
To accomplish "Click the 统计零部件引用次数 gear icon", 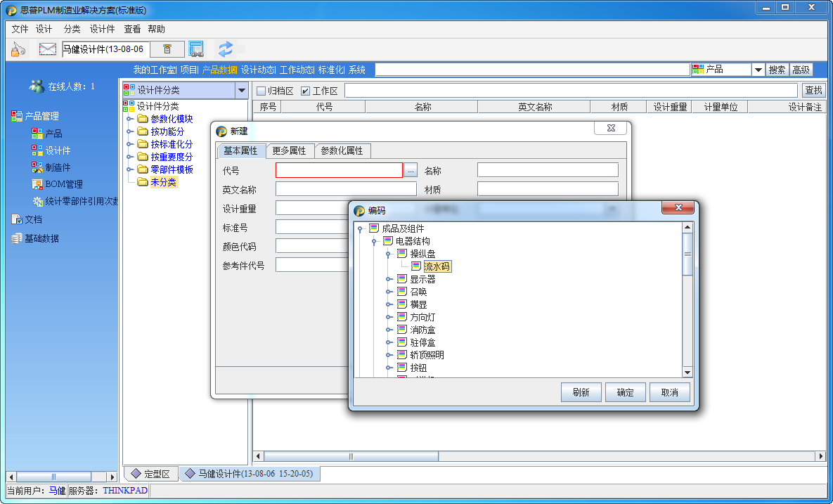I will 38,202.
